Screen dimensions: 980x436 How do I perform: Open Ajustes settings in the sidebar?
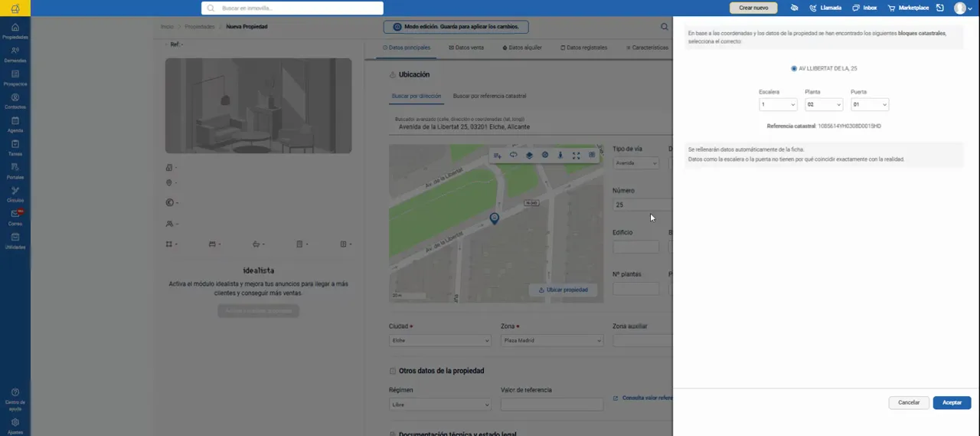click(x=15, y=426)
